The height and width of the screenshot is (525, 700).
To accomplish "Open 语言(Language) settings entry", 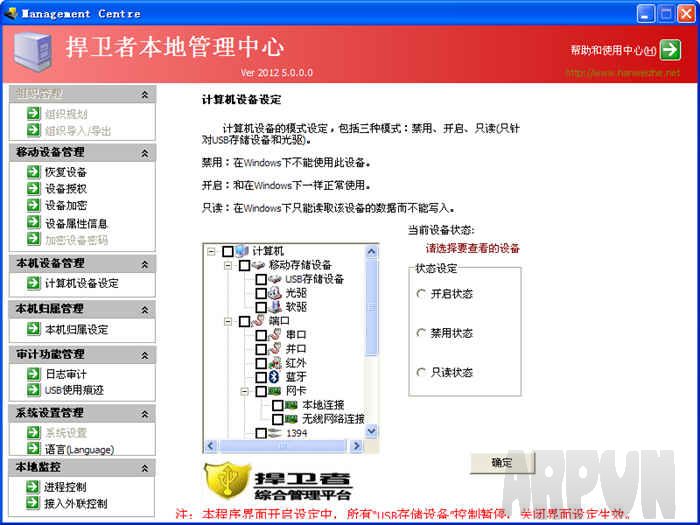I will pos(79,449).
